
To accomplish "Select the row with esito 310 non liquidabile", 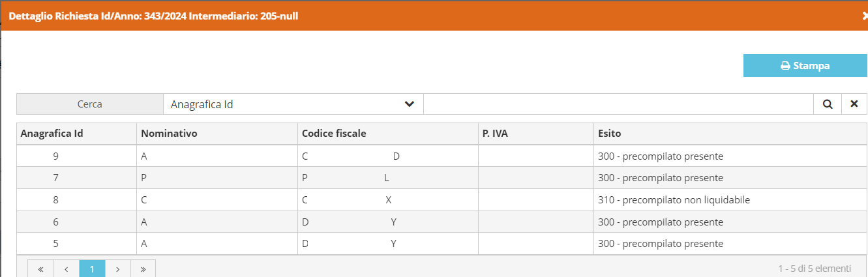I will [x=441, y=200].
